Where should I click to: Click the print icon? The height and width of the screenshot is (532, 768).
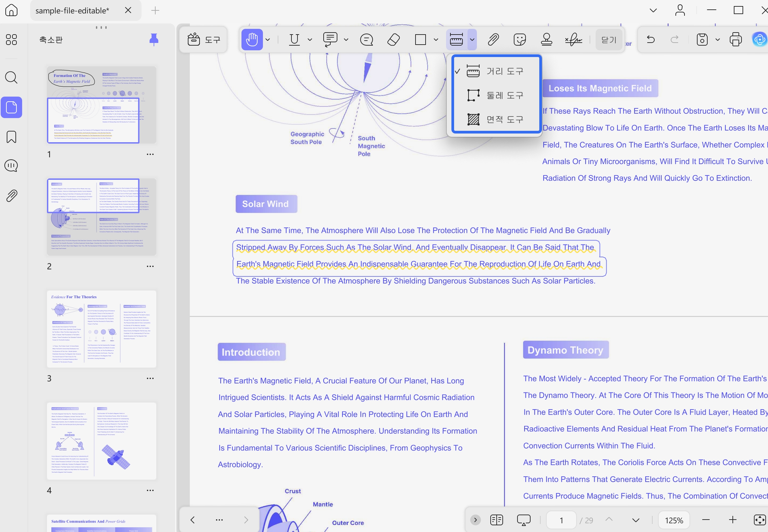735,40
